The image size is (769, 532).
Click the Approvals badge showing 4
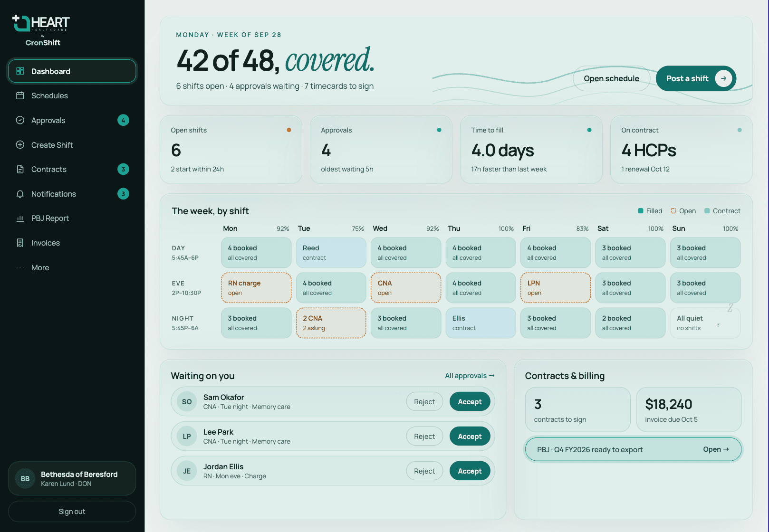tap(123, 120)
